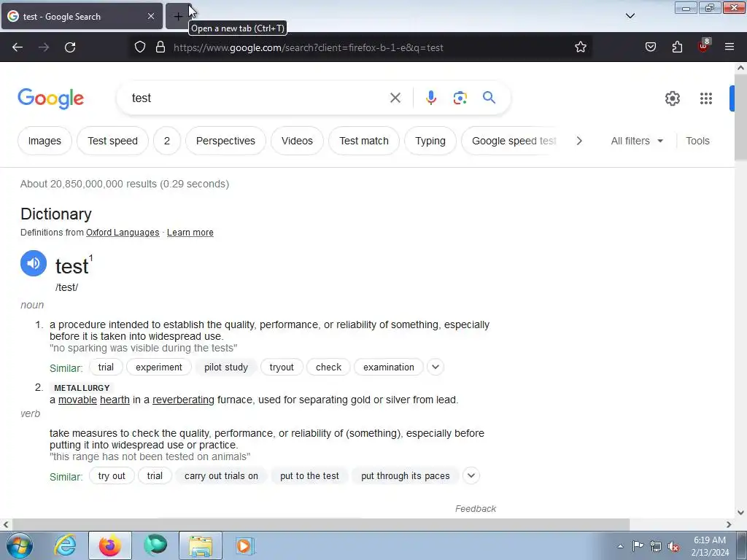This screenshot has height=560, width=747.
Task: Open File Explorer from taskbar
Action: click(x=201, y=545)
